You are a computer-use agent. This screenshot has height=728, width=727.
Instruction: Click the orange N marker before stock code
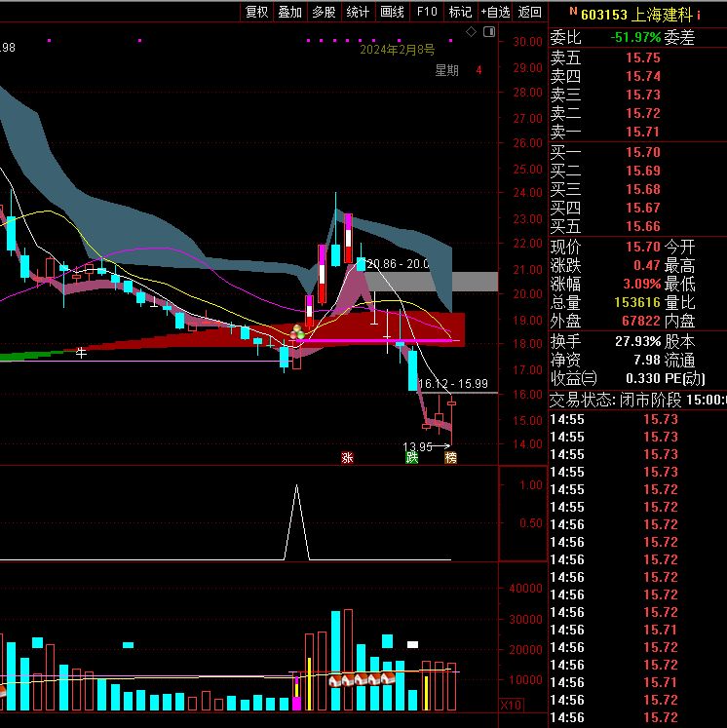(x=573, y=11)
